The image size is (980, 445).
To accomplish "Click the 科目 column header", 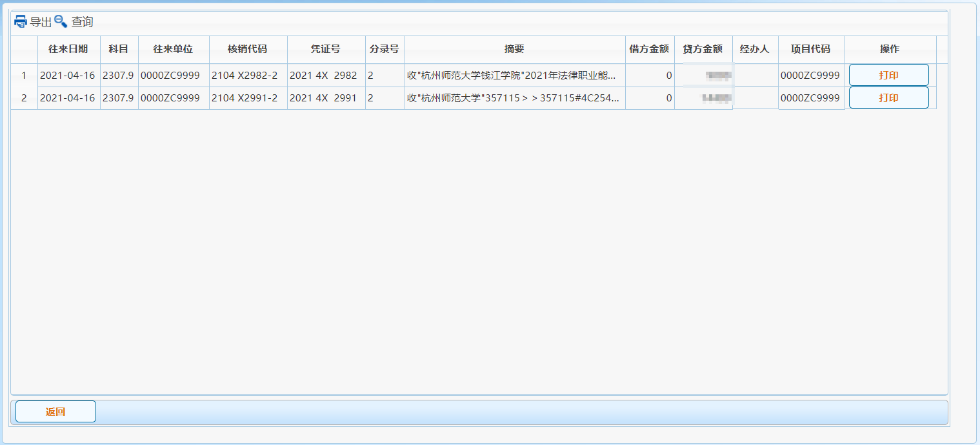I will pyautogui.click(x=119, y=49).
